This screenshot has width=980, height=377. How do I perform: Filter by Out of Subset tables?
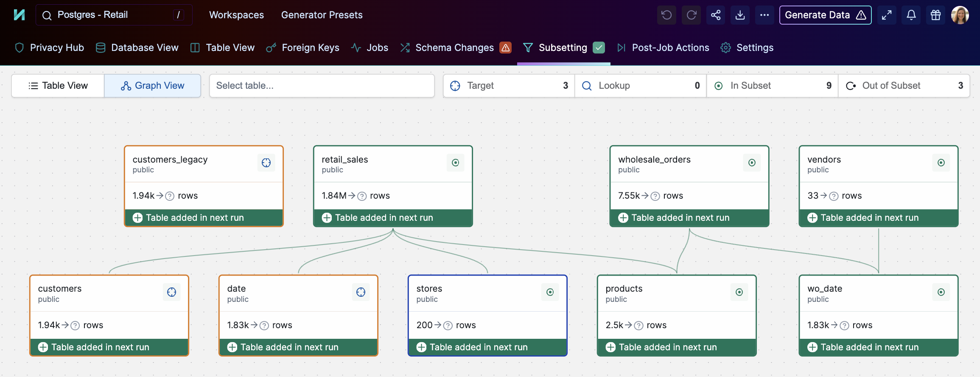click(x=904, y=86)
